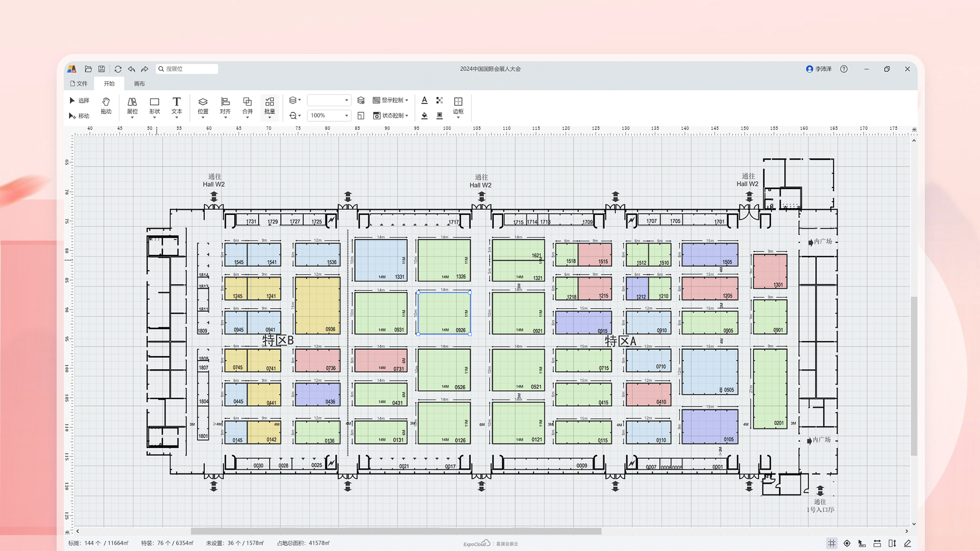Click the 标摊 booth count status text

(99, 543)
